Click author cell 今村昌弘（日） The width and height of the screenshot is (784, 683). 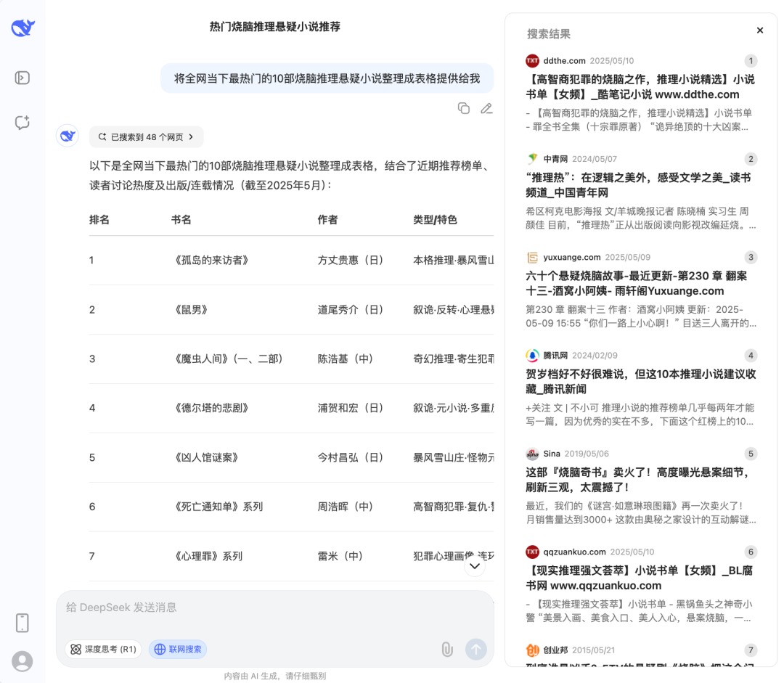coord(351,457)
